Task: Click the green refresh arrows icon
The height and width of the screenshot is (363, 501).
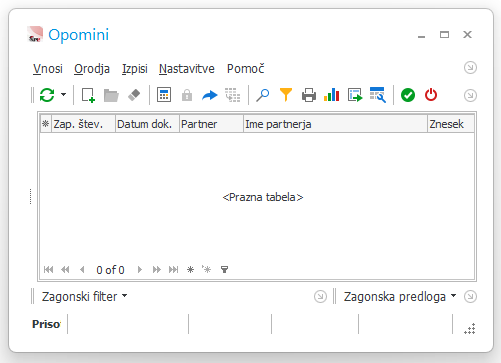Action: (47, 95)
